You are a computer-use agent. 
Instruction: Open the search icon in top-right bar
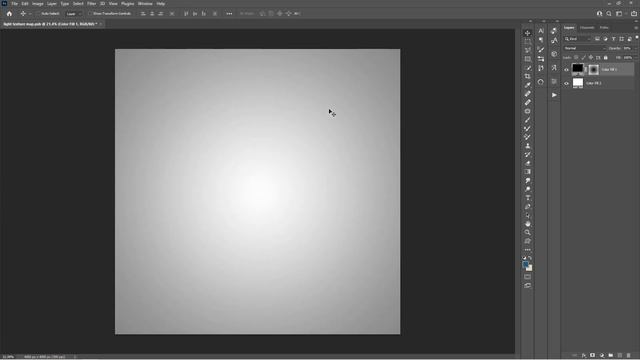pyautogui.click(x=609, y=13)
